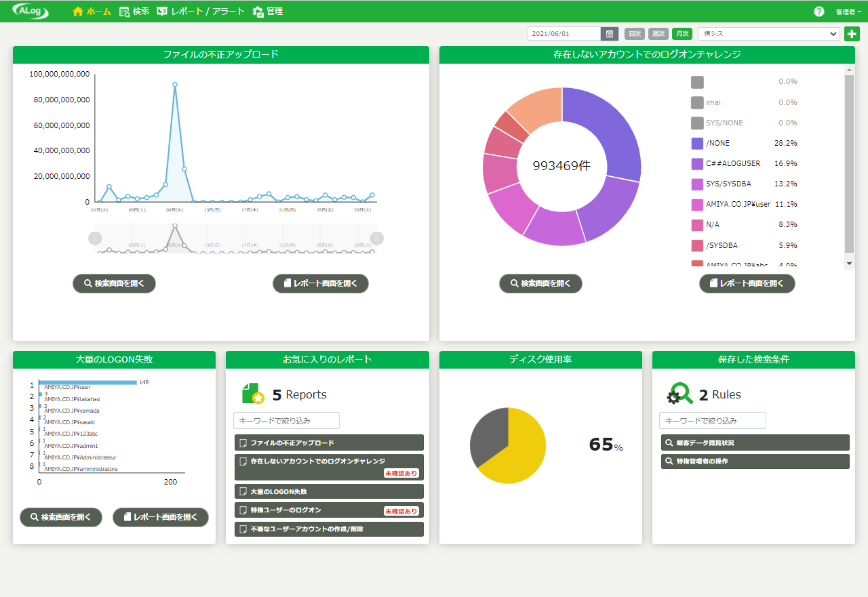Click the right range handle under upload chart
Screen dimensions: 868x597
tap(377, 239)
